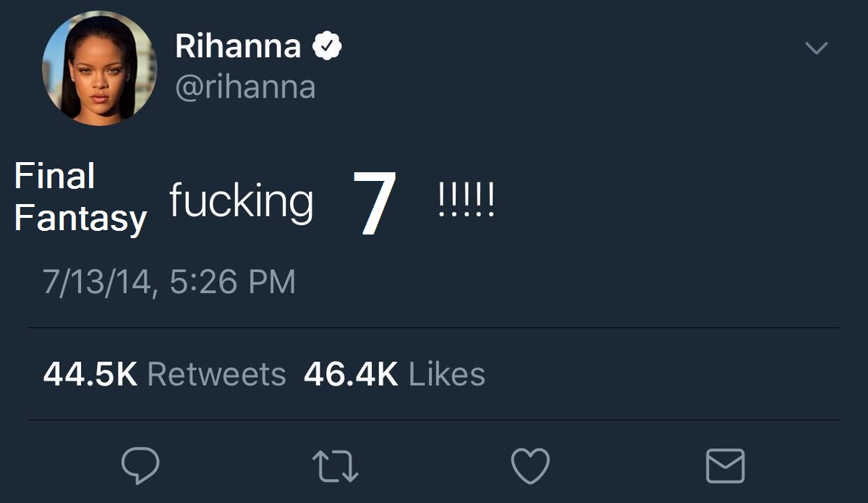Screen dimensions: 868x503
Task: Click the 44.5K retweet count
Action: [x=90, y=374]
